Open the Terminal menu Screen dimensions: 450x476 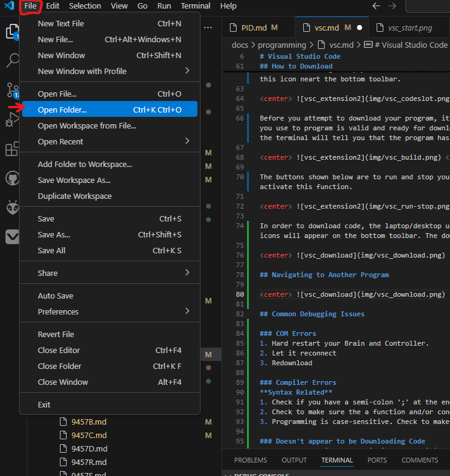(x=196, y=6)
